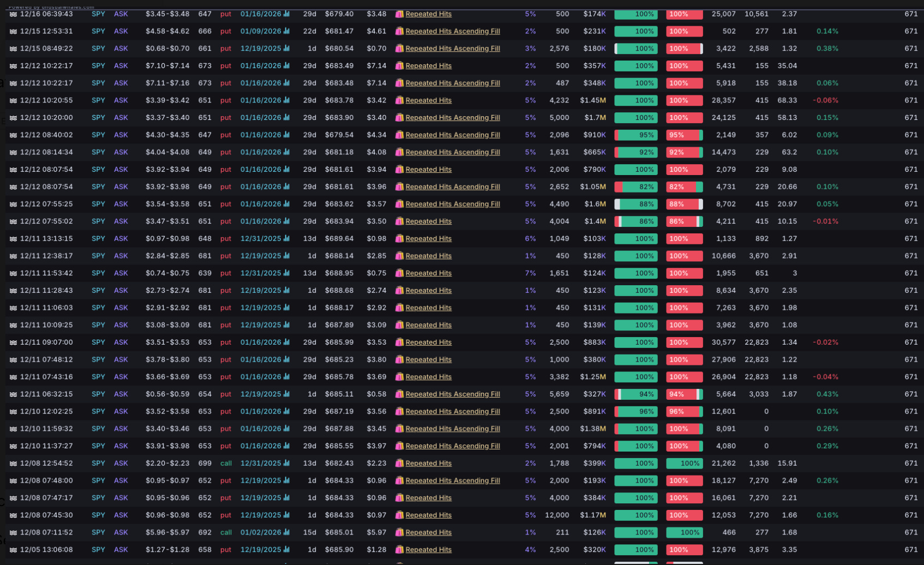Click the wave icon before 12/08 07:48:00
Image resolution: width=924 pixels, height=565 pixels.
pos(13,480)
